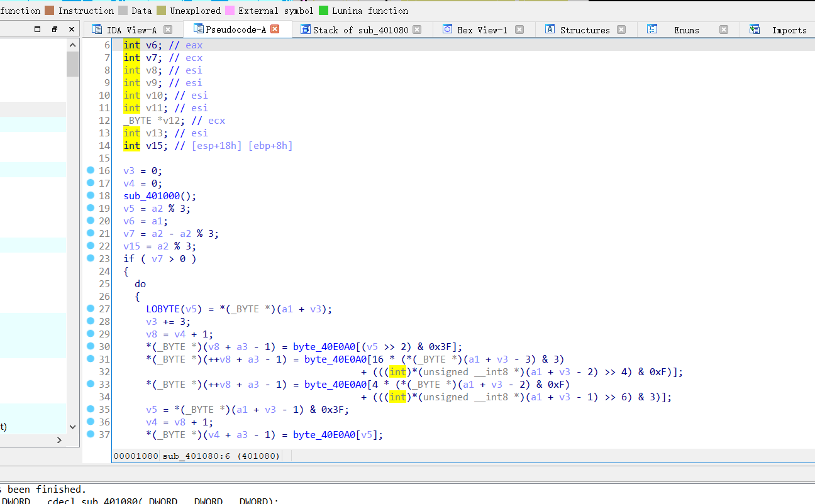This screenshot has height=504, width=815.
Task: Close the Hex View-1 tab
Action: (x=519, y=30)
